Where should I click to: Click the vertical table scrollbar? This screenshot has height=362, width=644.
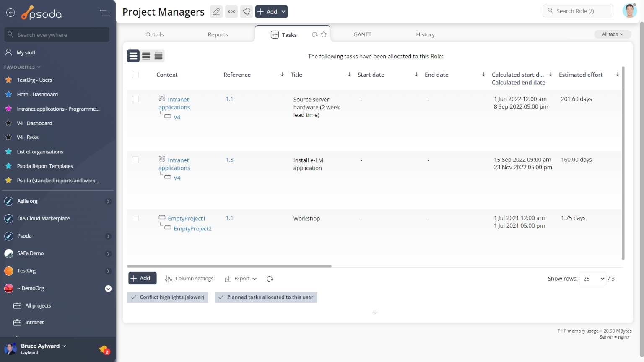[x=623, y=163]
